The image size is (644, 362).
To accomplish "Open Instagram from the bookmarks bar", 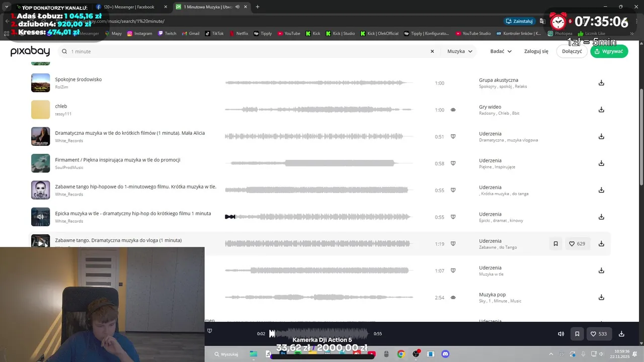I will tap(139, 34).
